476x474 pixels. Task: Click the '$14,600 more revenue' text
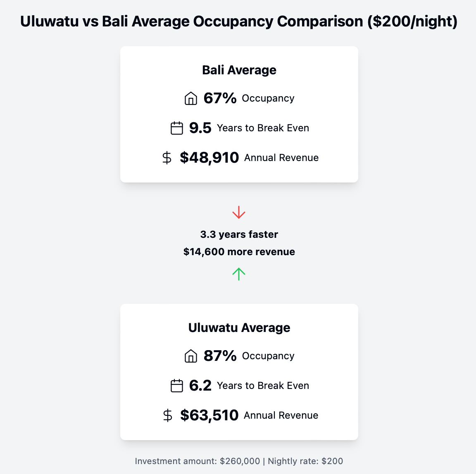(x=239, y=252)
